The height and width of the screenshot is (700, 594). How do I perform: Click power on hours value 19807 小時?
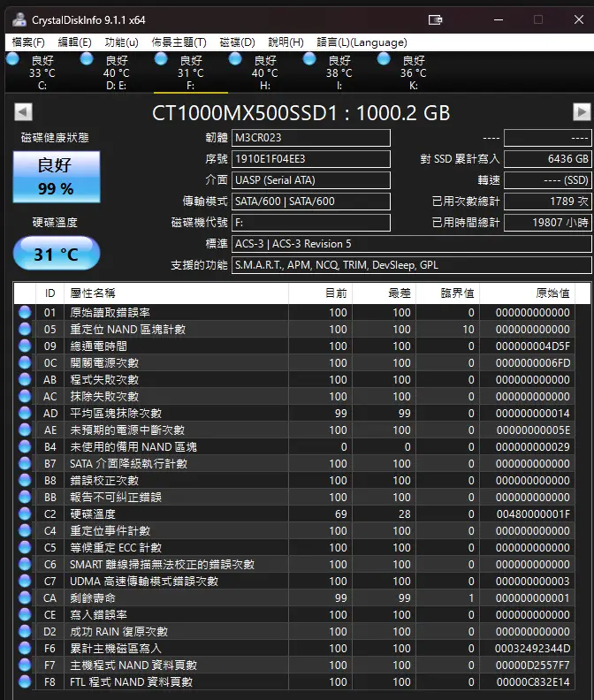click(x=548, y=223)
